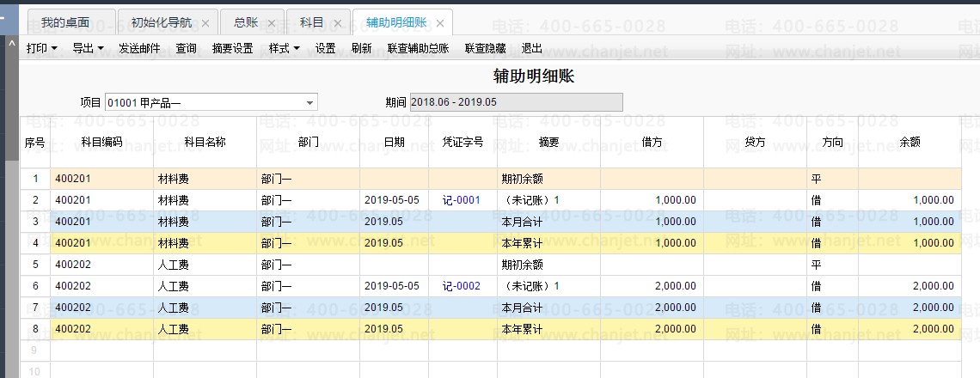Click the 发送邮件 toolbar button

coord(139,49)
